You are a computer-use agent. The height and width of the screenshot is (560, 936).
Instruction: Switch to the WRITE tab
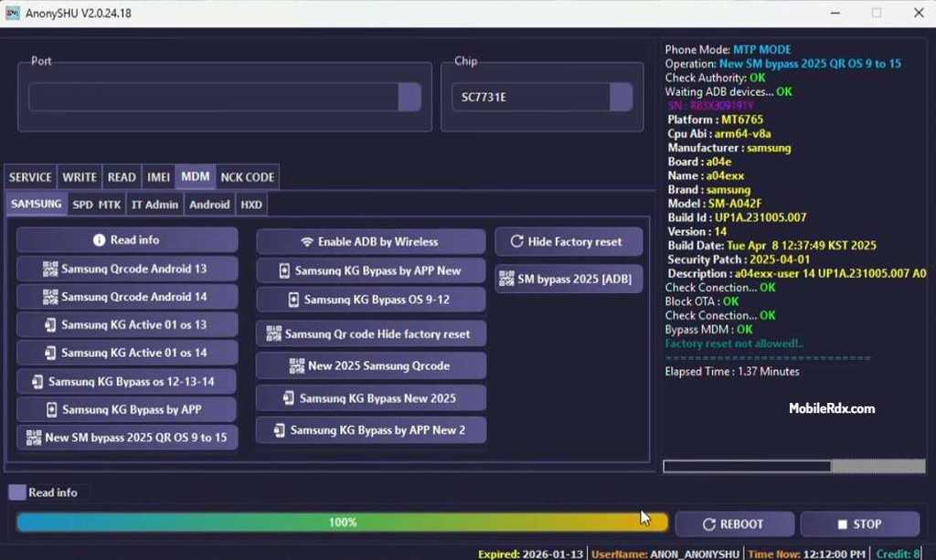click(80, 177)
